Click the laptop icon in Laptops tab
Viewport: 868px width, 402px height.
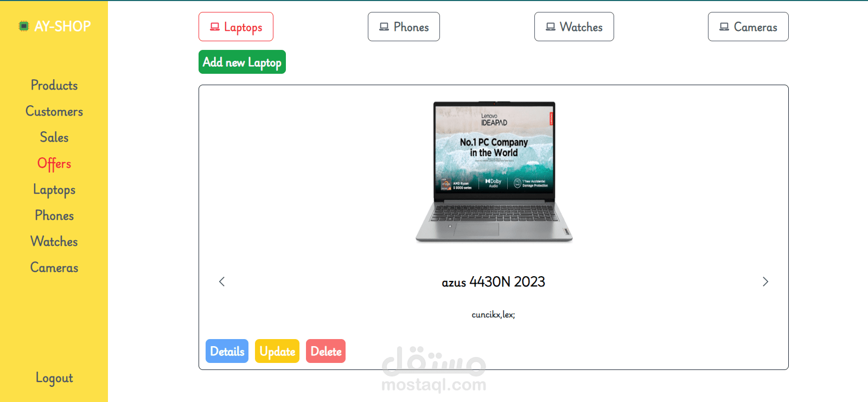tap(215, 27)
